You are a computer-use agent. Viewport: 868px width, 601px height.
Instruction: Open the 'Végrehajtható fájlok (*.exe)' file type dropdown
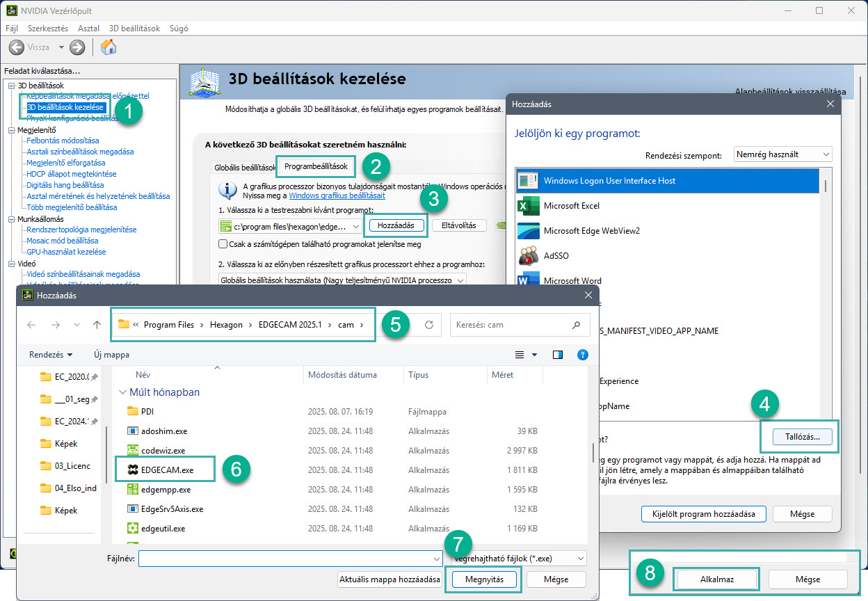(x=518, y=558)
